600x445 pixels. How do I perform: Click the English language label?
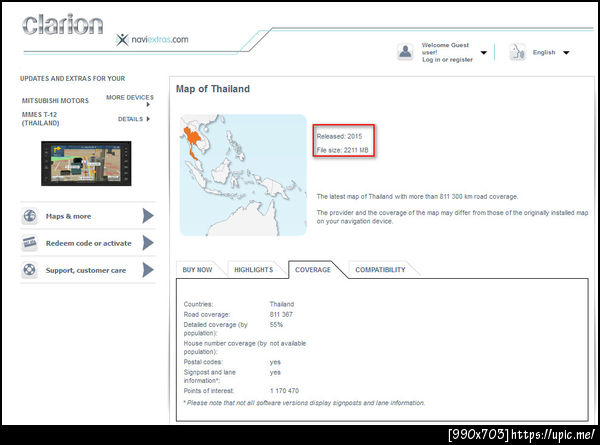(x=544, y=52)
